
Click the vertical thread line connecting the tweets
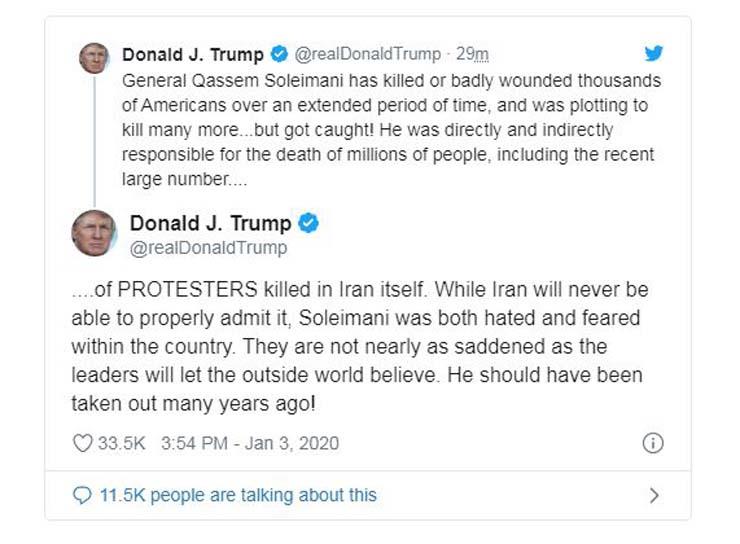[x=94, y=140]
